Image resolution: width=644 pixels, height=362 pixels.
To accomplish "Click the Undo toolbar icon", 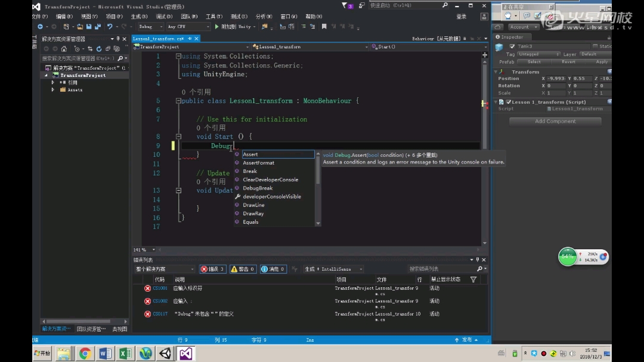I will tap(110, 27).
